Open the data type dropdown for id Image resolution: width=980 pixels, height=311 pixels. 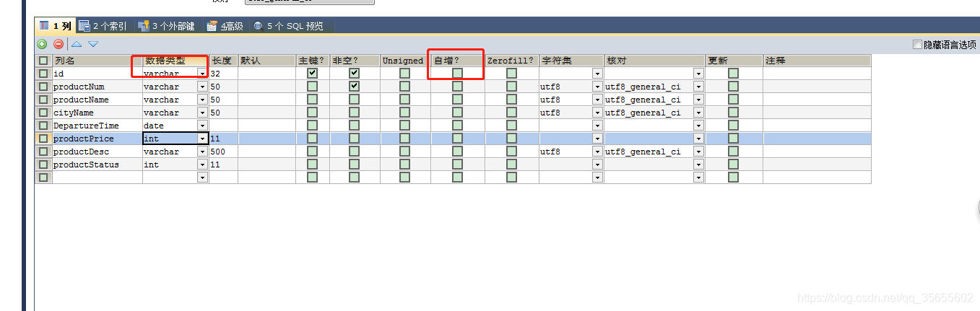tap(202, 74)
